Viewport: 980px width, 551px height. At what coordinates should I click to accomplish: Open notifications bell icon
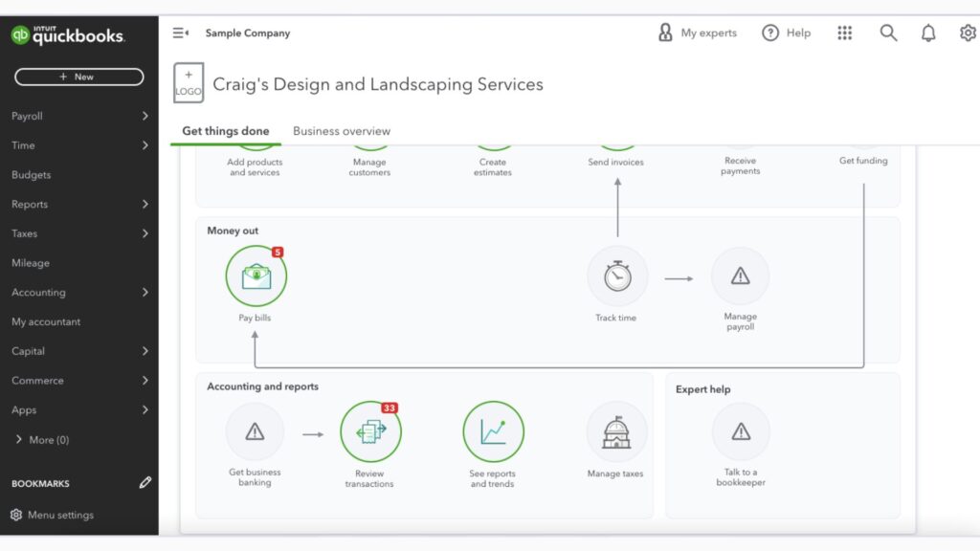pos(928,33)
